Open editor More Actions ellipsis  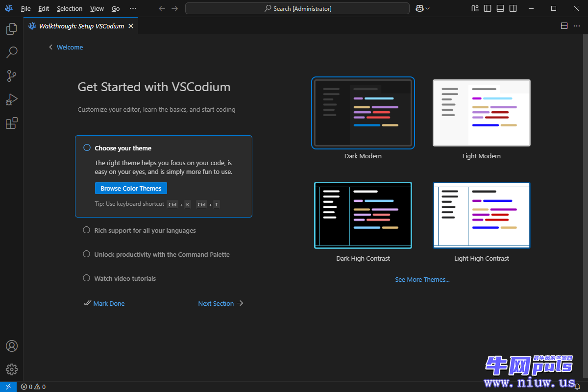[576, 26]
